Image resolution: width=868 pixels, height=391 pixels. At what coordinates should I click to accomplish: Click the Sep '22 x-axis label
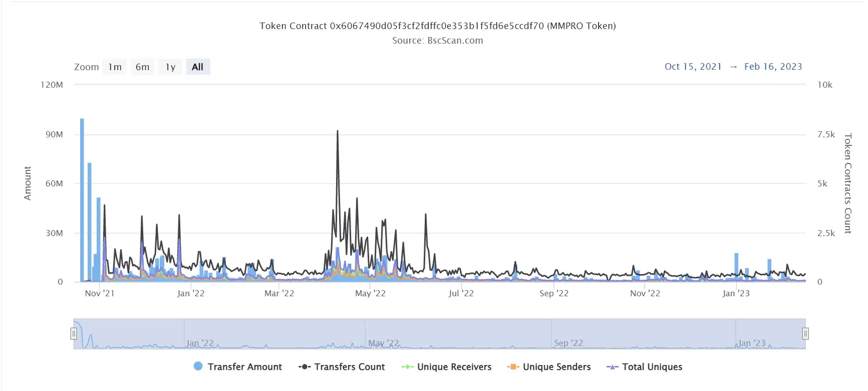click(554, 293)
